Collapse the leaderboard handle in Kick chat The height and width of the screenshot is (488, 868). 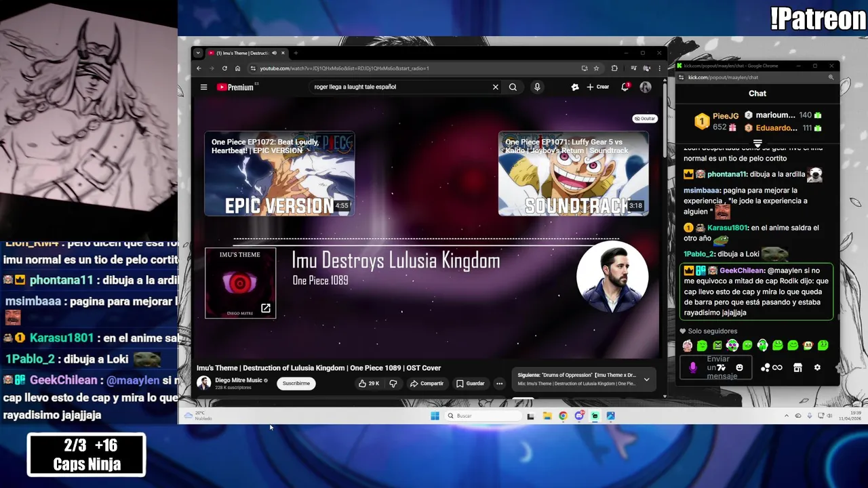click(x=757, y=143)
